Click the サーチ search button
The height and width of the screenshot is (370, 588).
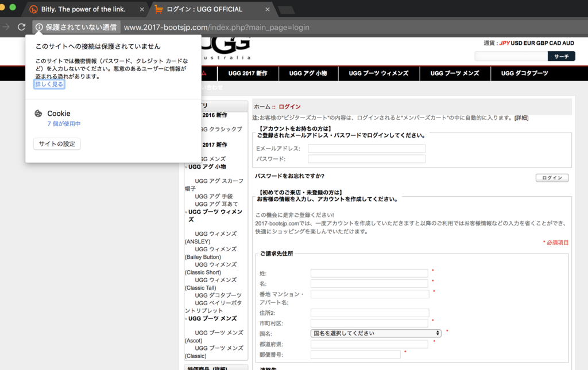click(x=562, y=56)
